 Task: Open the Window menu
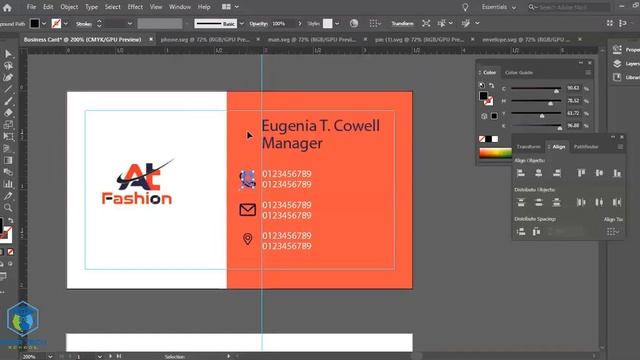180,7
